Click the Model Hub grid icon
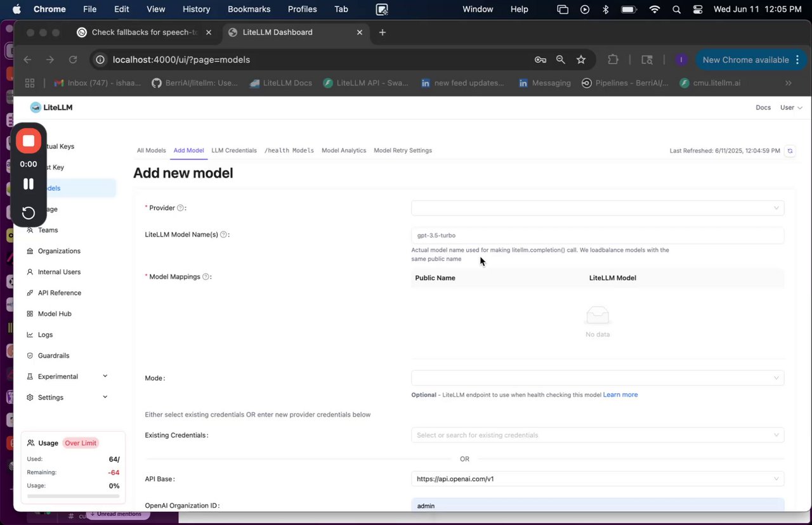 click(30, 314)
